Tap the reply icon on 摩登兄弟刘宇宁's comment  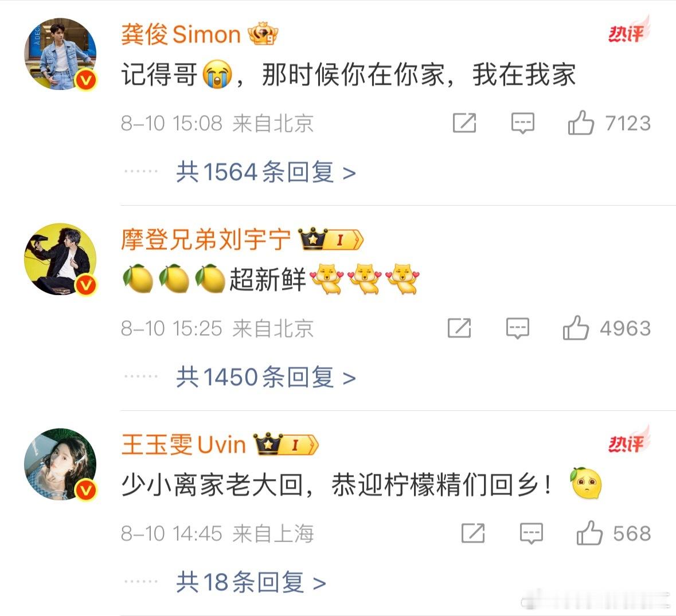click(517, 328)
